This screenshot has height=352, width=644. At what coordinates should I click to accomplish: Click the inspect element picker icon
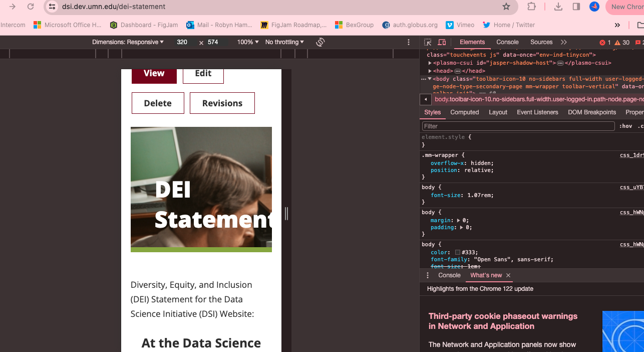(x=428, y=43)
